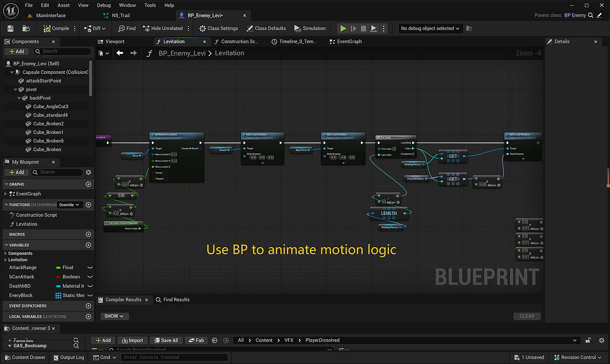Toggle bCanAttack variable visibility eye
The width and height of the screenshot is (610, 364).
[90, 277]
